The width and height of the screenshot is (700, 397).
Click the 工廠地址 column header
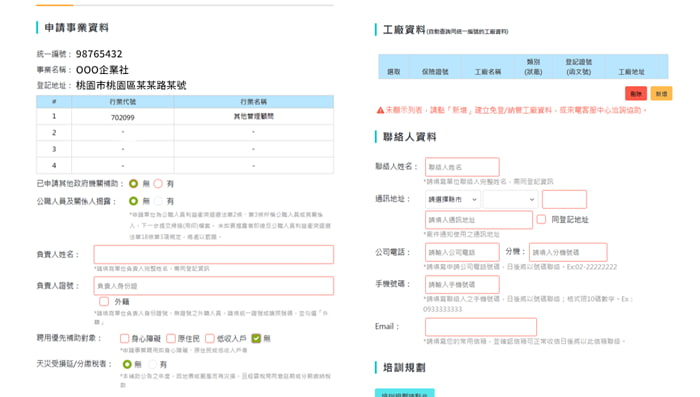tap(631, 71)
